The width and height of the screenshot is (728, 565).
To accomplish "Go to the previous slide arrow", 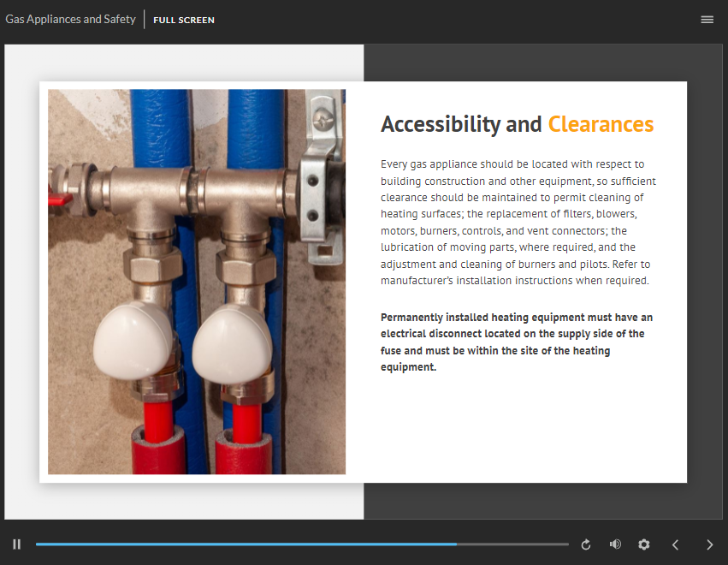I will point(676,544).
